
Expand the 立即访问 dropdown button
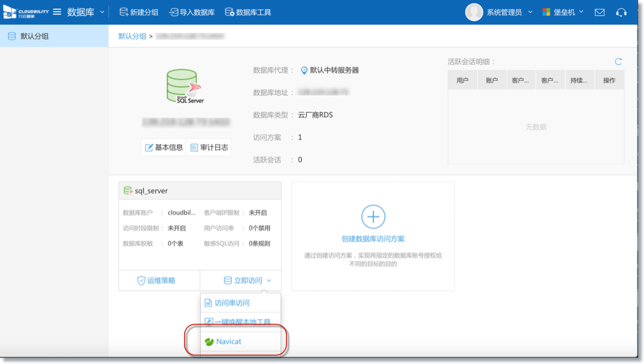[247, 280]
